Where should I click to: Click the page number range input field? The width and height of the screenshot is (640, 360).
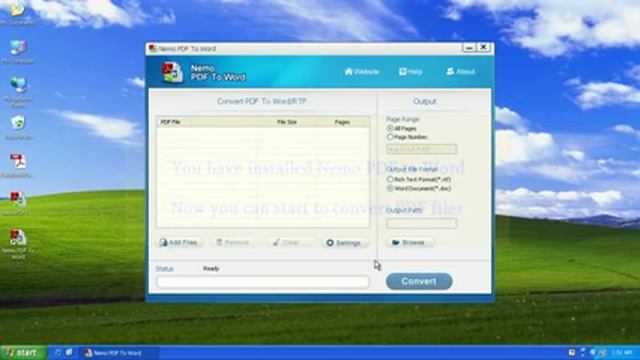pyautogui.click(x=422, y=149)
